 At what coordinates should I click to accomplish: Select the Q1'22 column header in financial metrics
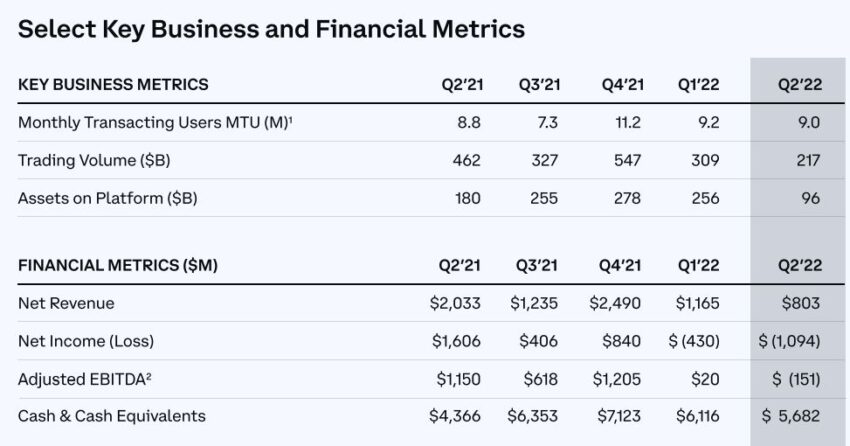698,266
